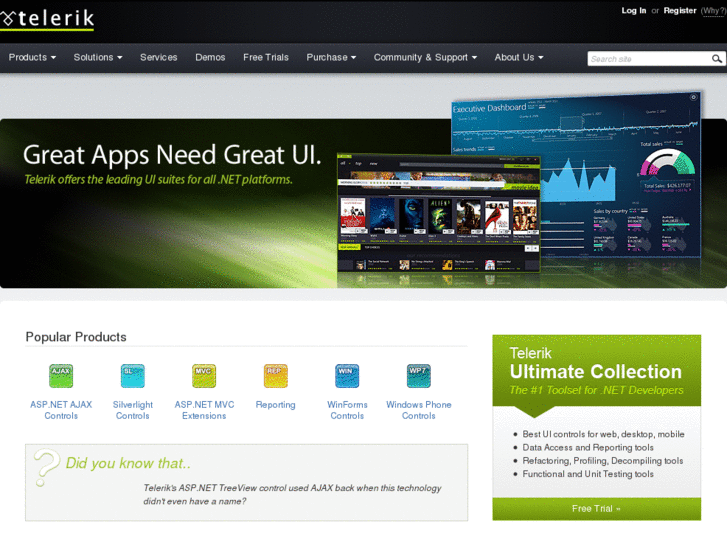Screen dimensions: 727x545
Task: Click the Ultimate Collection heading
Action: point(596,372)
